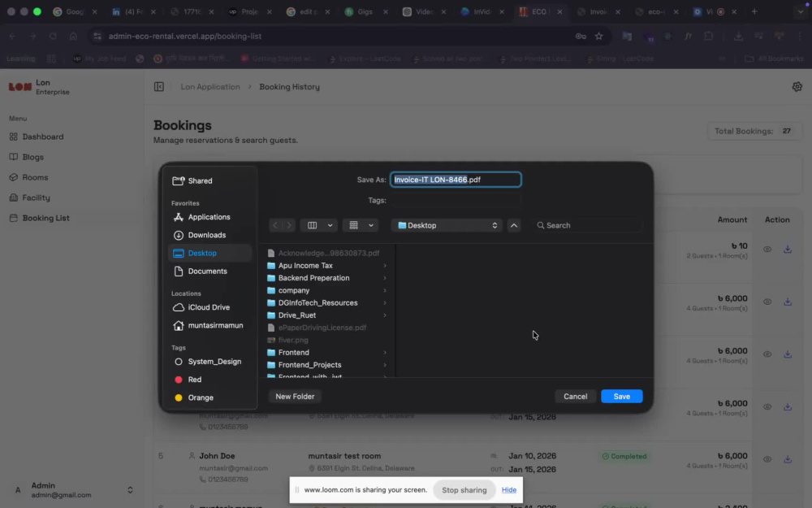Expand the Frontend folder chevron

[385, 353]
